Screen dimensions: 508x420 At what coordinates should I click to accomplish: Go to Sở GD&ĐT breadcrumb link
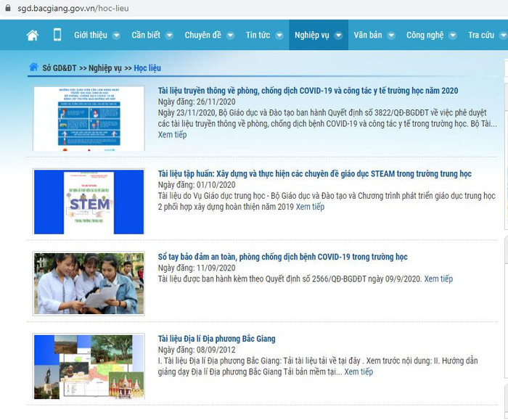[60, 68]
